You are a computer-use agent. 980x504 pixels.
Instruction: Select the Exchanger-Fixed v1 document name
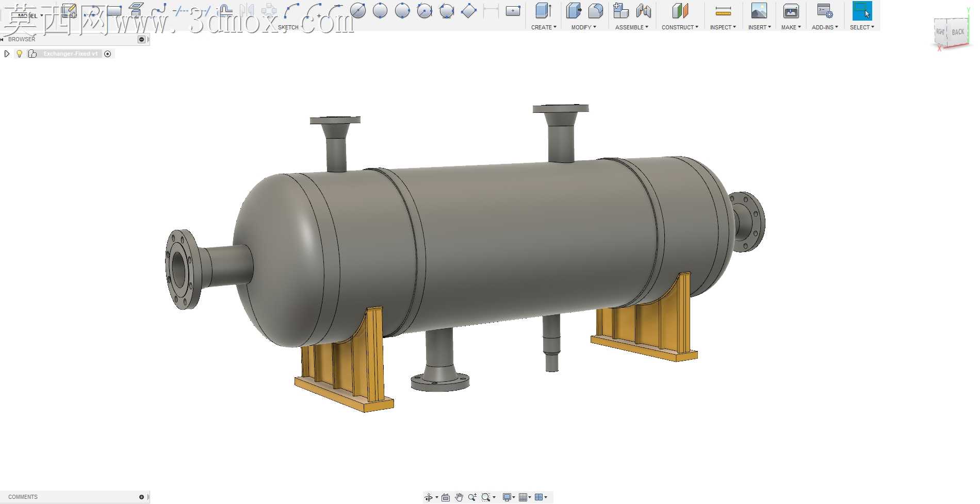click(71, 54)
